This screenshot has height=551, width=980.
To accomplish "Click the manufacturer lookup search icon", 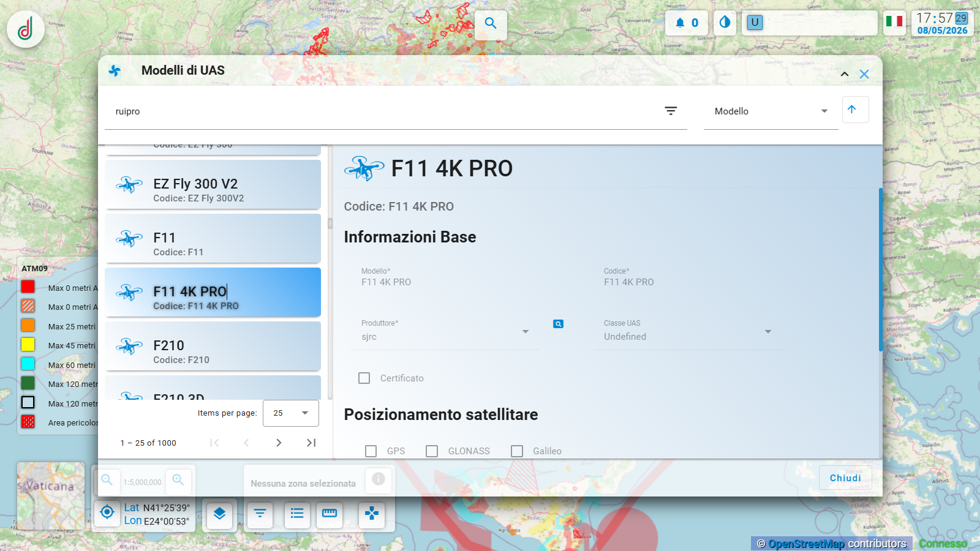I will point(558,324).
